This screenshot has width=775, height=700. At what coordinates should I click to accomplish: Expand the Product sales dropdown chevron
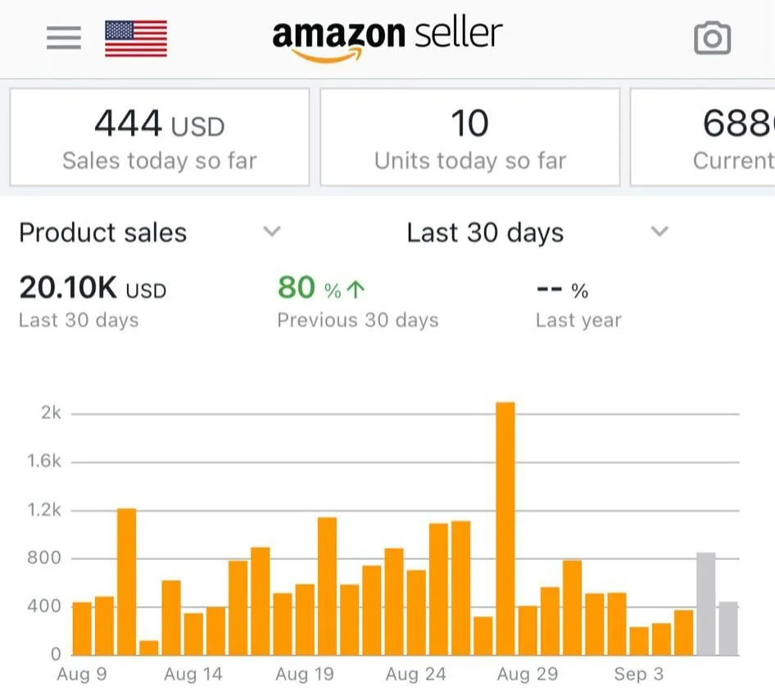coord(272,232)
